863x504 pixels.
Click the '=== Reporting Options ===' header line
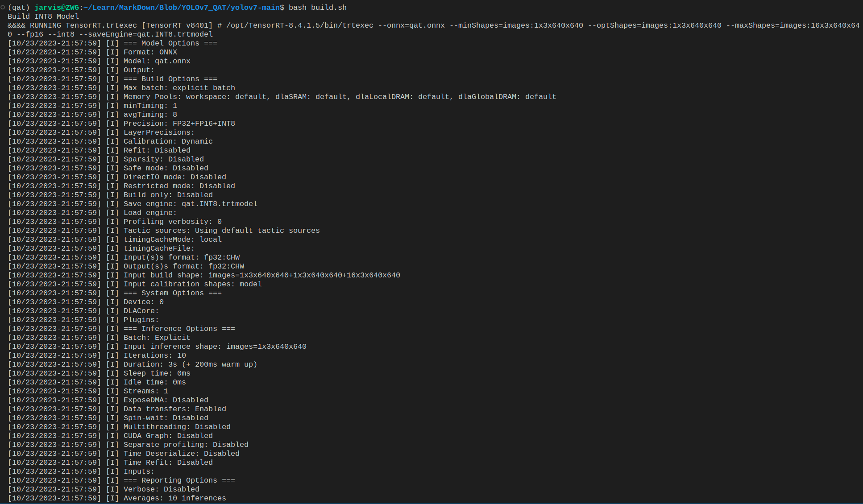click(x=179, y=480)
